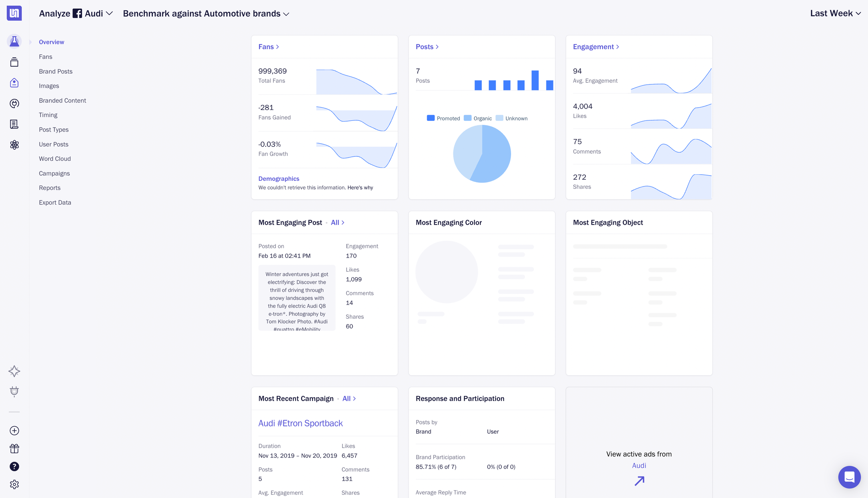Click the Most Engaging Object heading
868x498 pixels.
[608, 222]
